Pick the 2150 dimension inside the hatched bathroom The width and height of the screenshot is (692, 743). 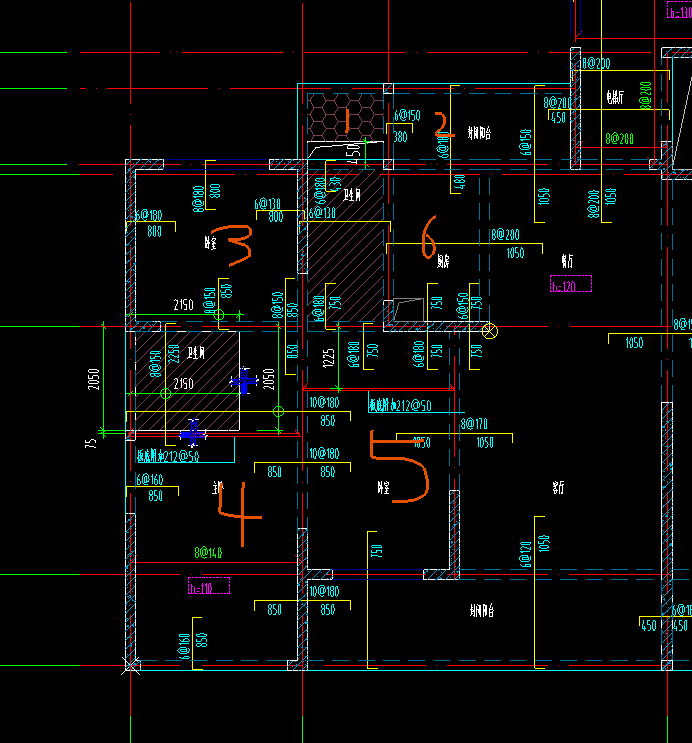click(x=183, y=383)
